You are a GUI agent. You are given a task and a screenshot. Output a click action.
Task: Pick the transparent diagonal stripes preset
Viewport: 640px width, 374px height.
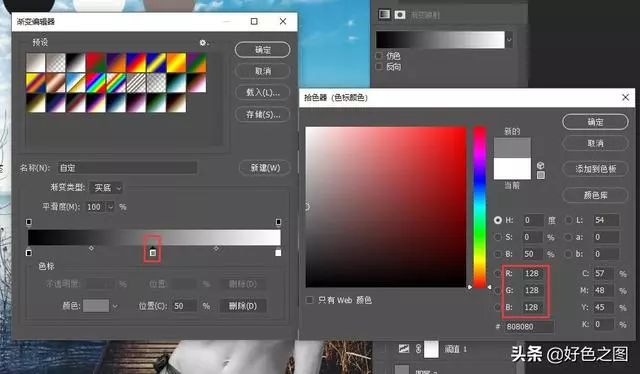pos(136,82)
